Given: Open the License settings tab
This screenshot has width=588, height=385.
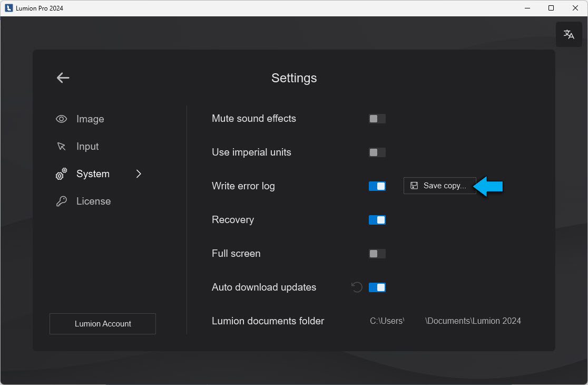Looking at the screenshot, I should (93, 201).
